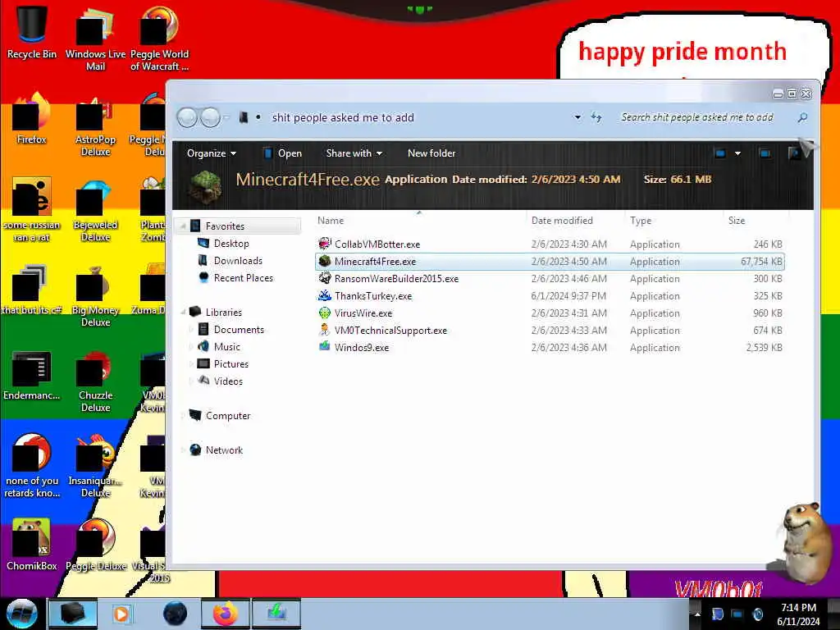Open the address bar history dropdown
840x630 pixels.
coord(577,116)
